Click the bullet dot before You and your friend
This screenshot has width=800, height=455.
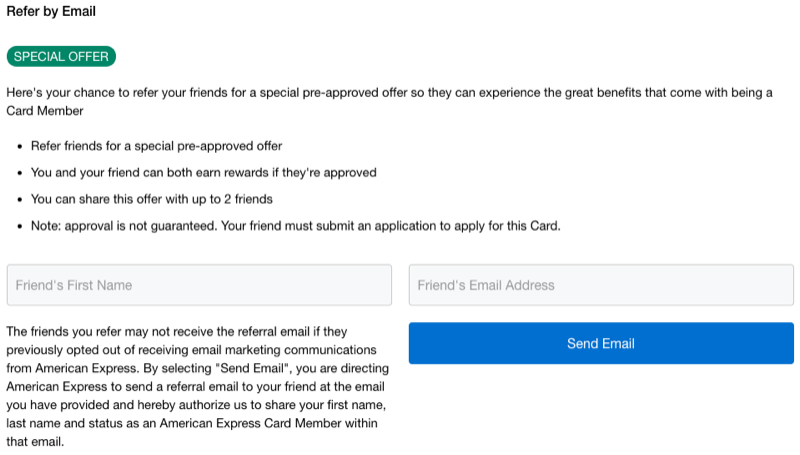19,173
